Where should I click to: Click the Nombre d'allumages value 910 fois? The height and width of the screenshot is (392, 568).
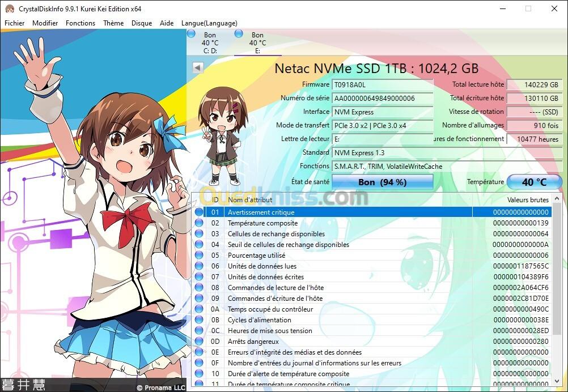(x=535, y=126)
